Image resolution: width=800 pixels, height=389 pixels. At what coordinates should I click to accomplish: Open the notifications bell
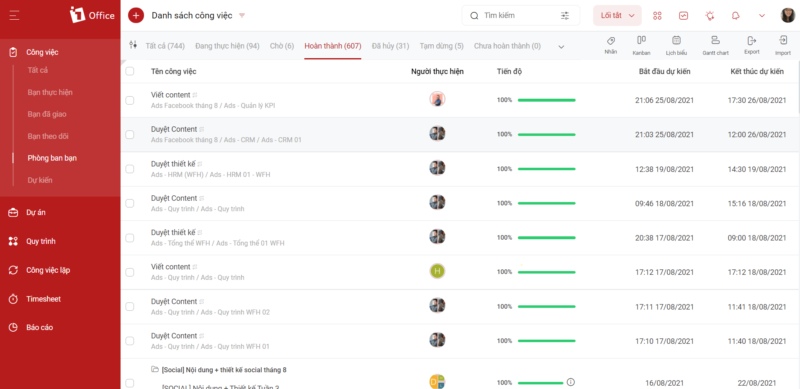(x=735, y=15)
